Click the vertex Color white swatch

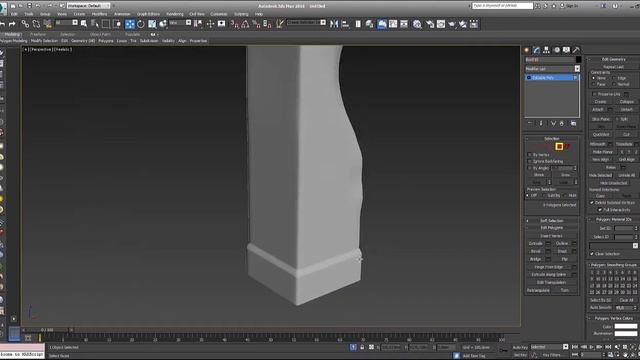click(626, 326)
